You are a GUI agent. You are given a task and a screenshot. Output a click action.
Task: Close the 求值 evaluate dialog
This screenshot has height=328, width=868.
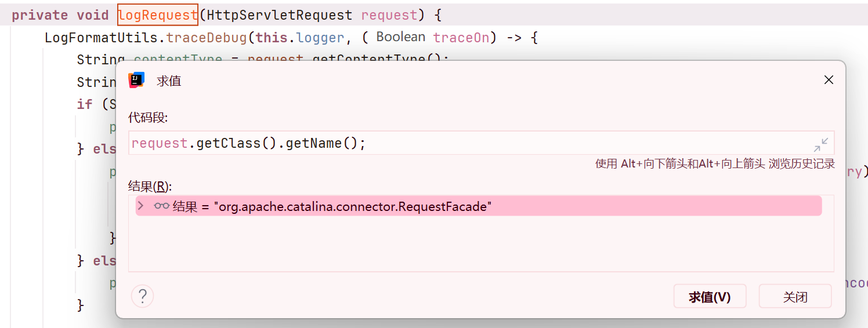click(x=829, y=81)
